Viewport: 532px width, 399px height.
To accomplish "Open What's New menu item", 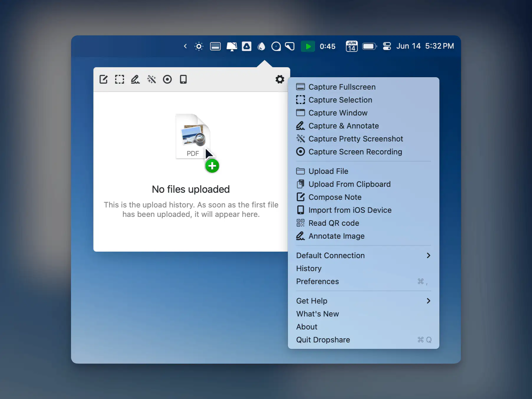I will [363, 314].
